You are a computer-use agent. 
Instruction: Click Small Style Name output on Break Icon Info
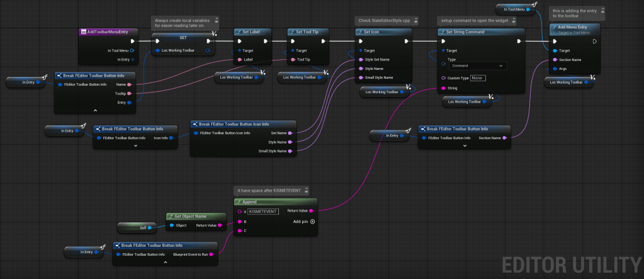pos(290,151)
